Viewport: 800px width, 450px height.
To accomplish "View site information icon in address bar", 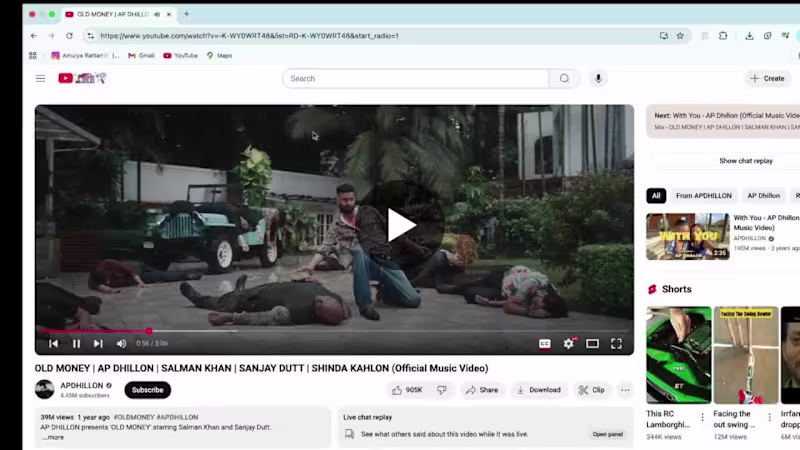I will [x=90, y=36].
